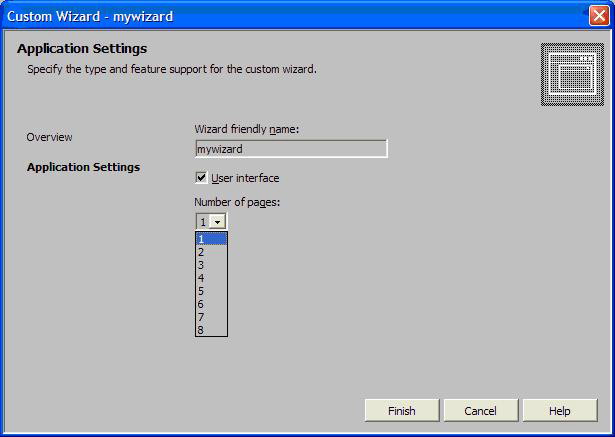Click the 'Specify the type and feature support' description
The image size is (615, 437).
(x=172, y=69)
